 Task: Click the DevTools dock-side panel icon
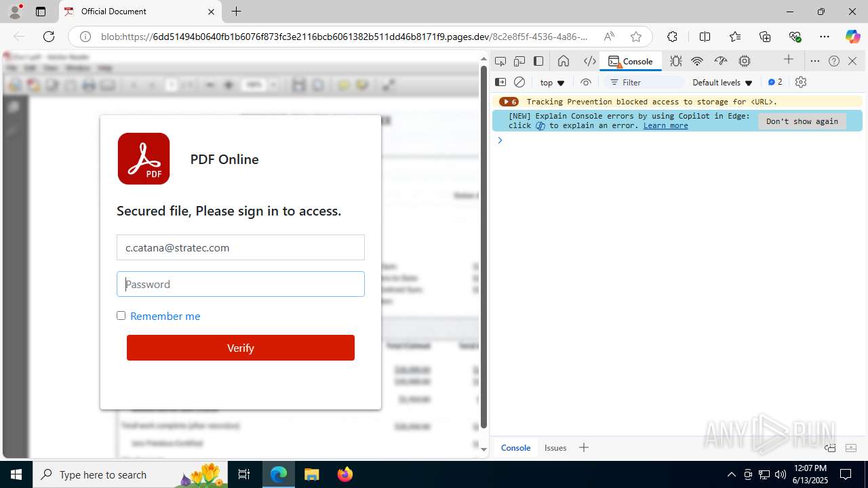(538, 61)
